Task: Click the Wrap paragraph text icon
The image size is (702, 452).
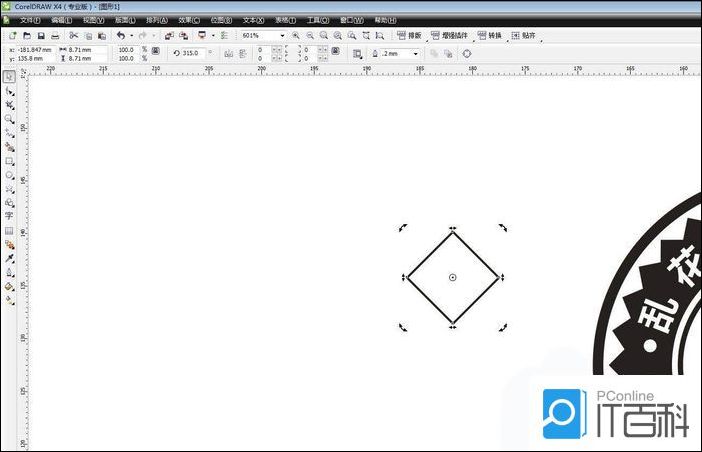Action: (357, 54)
